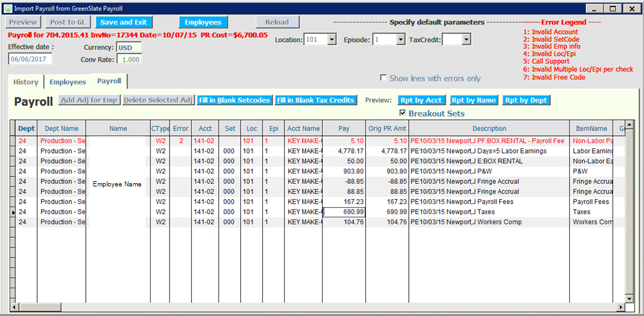Maximize the Import Payroll window
The height and width of the screenshot is (316, 644).
coord(613,8)
